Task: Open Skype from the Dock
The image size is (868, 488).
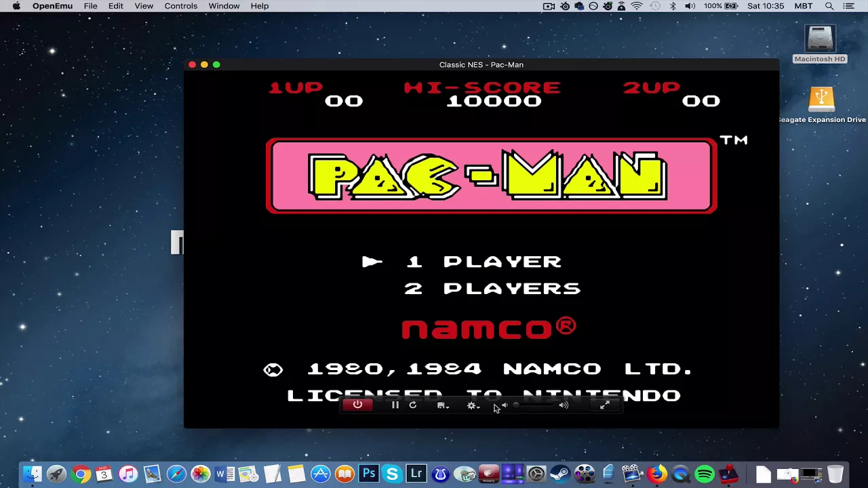Action: [392, 474]
